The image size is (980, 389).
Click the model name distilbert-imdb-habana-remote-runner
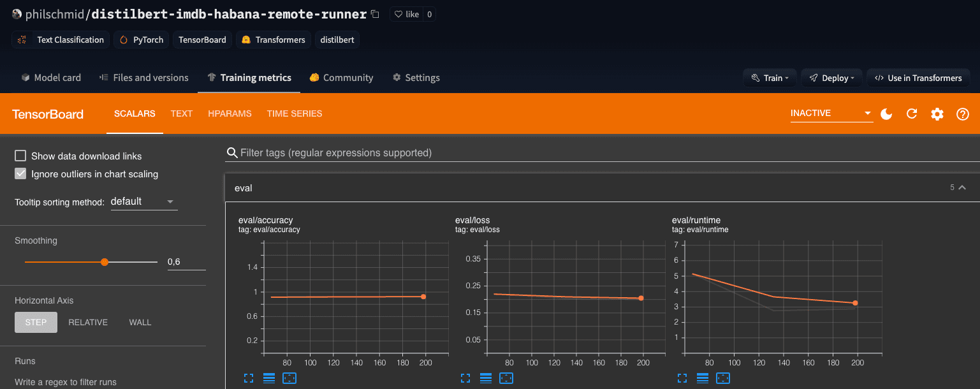coord(230,14)
